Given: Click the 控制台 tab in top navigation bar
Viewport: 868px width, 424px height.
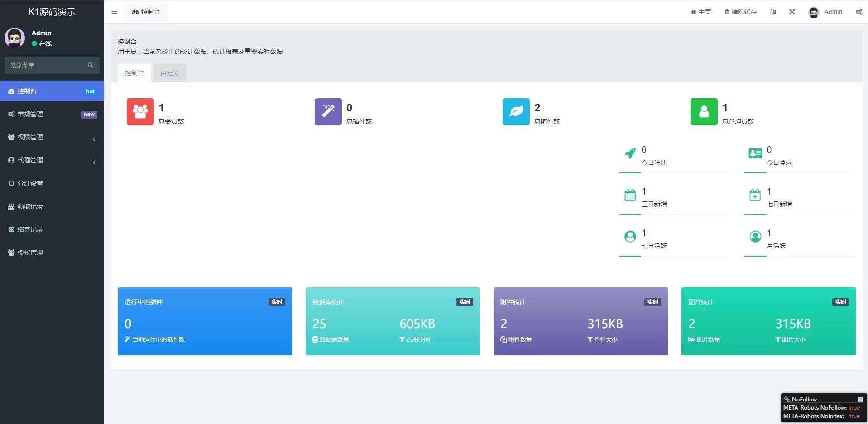Looking at the screenshot, I should pos(146,12).
